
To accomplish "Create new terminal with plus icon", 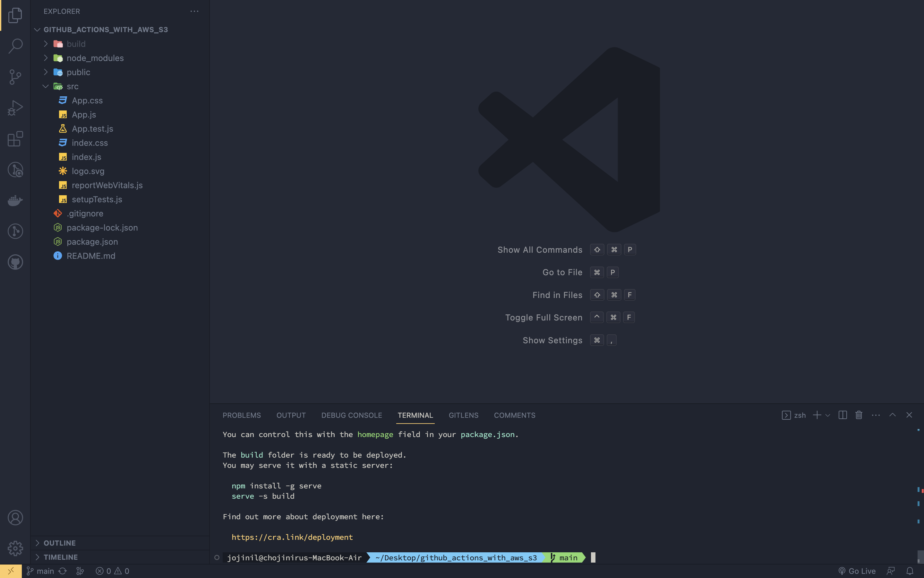I will click(817, 415).
